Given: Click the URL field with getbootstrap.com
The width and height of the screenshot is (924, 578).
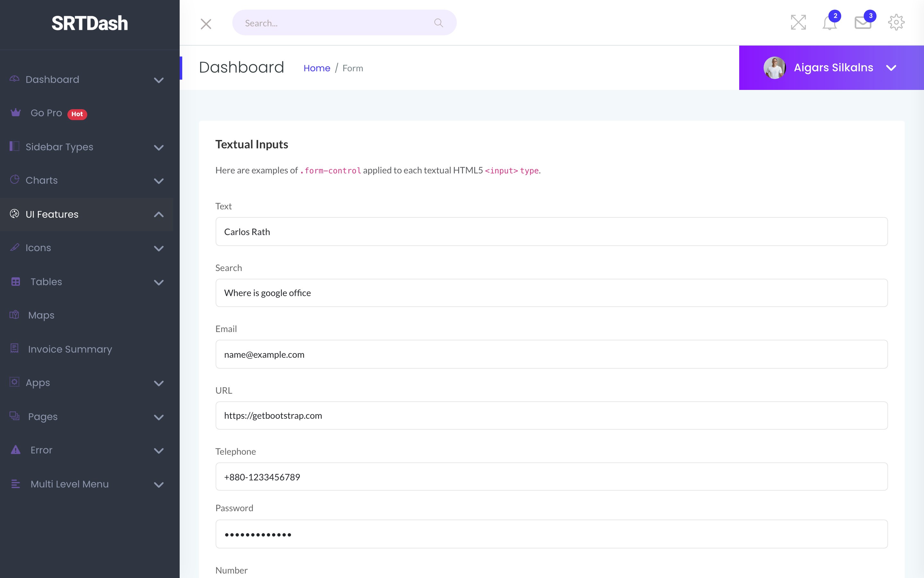Looking at the screenshot, I should (x=551, y=416).
